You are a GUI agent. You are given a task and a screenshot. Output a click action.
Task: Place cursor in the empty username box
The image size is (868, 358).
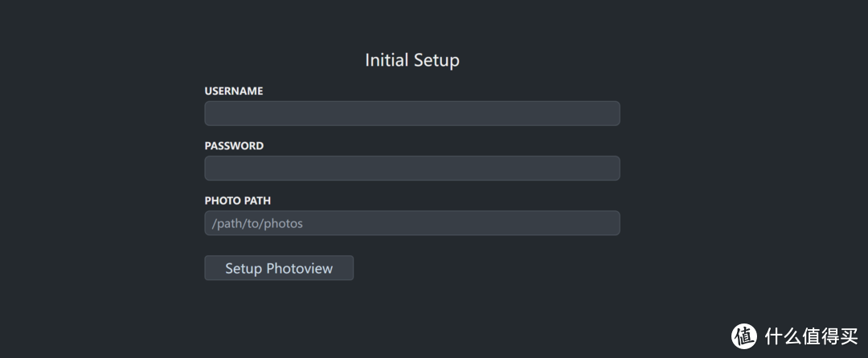[x=411, y=113]
